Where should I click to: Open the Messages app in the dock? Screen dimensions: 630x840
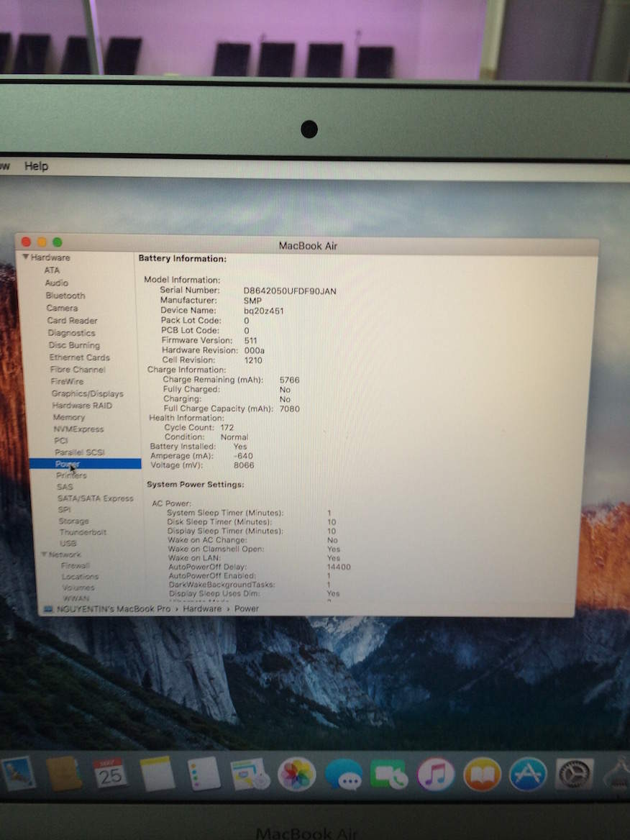coord(342,775)
